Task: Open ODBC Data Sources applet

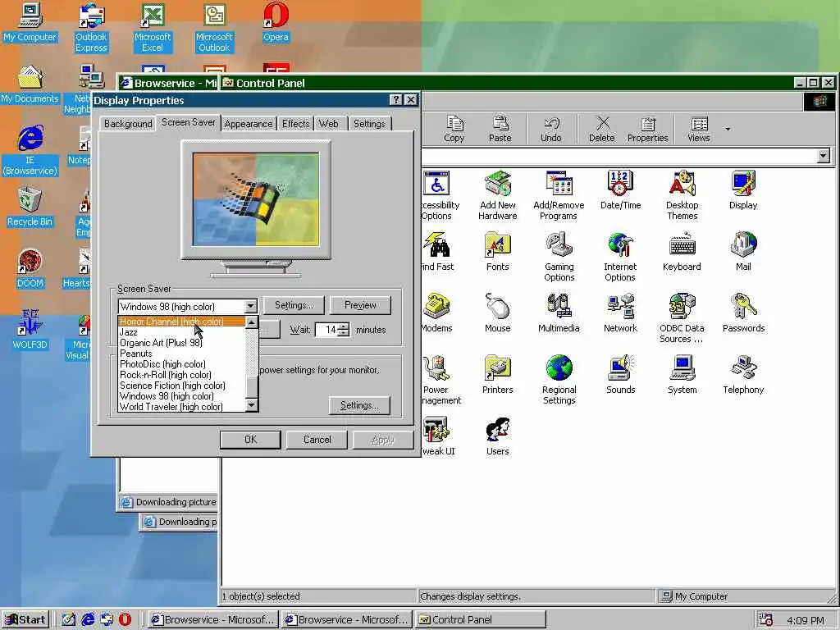Action: tap(682, 319)
